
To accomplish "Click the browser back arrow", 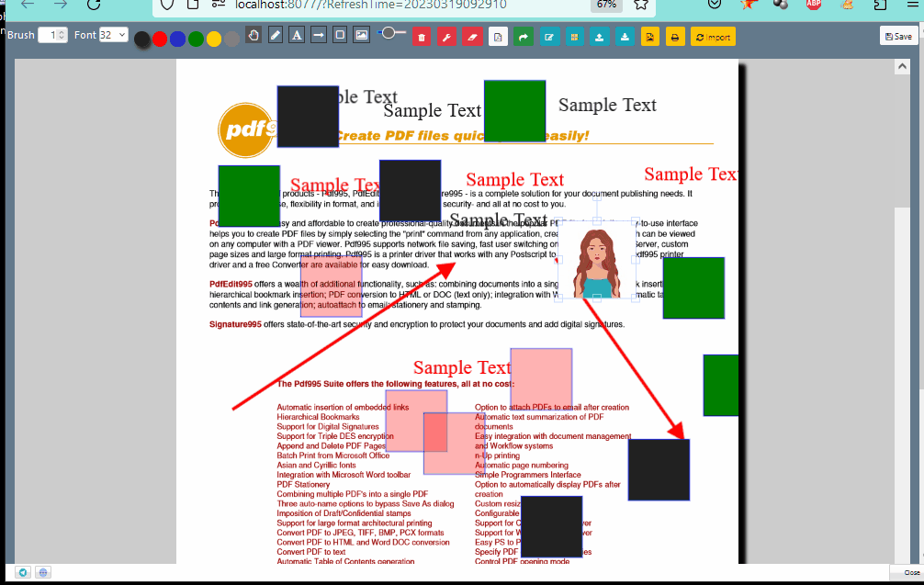I will 28,5.
